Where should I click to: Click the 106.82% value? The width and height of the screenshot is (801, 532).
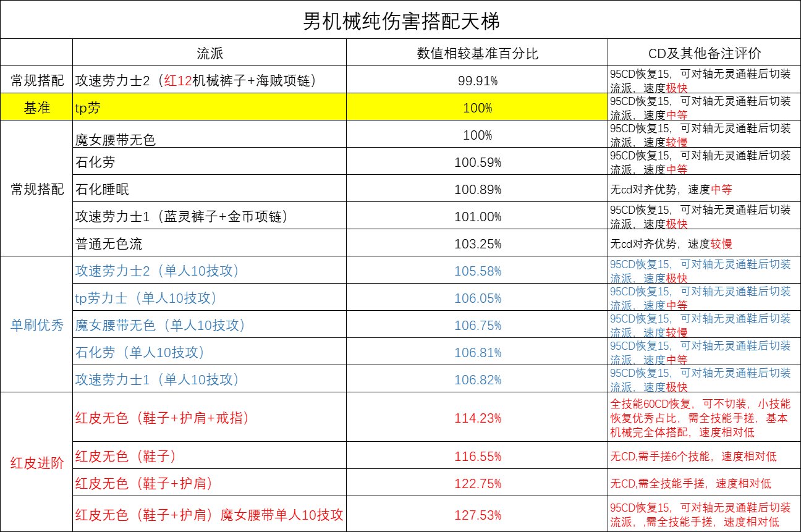tap(477, 379)
